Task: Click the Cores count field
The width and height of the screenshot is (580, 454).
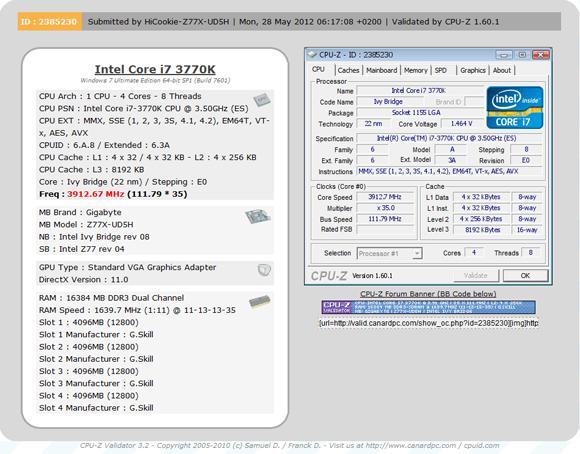Action: coord(474,253)
